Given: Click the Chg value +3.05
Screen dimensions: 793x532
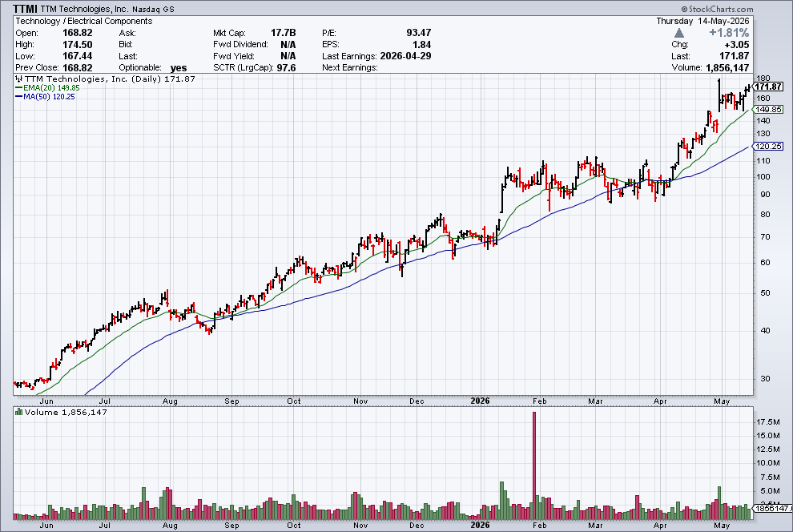Looking at the screenshot, I should point(737,45).
